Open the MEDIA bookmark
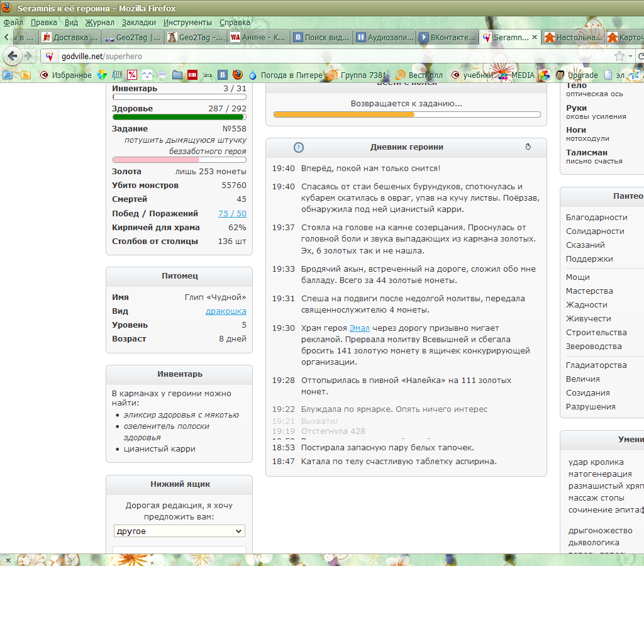This screenshot has width=644, height=644. tap(516, 75)
